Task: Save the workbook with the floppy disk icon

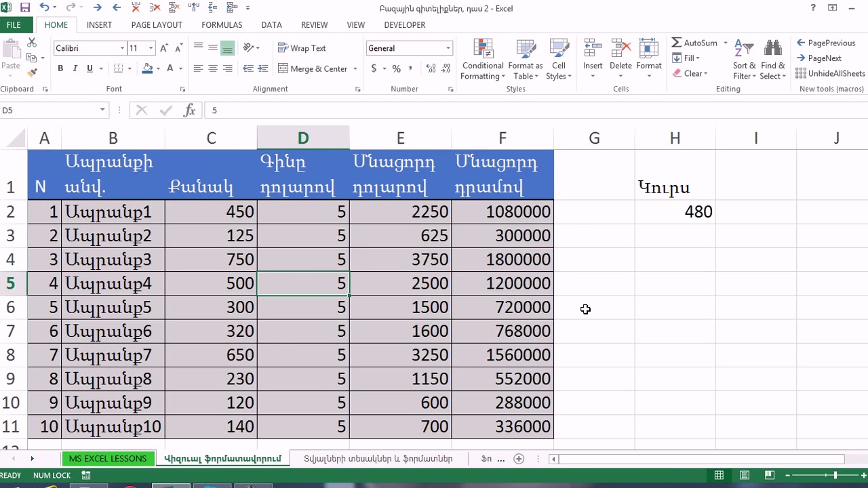Action: pyautogui.click(x=25, y=7)
